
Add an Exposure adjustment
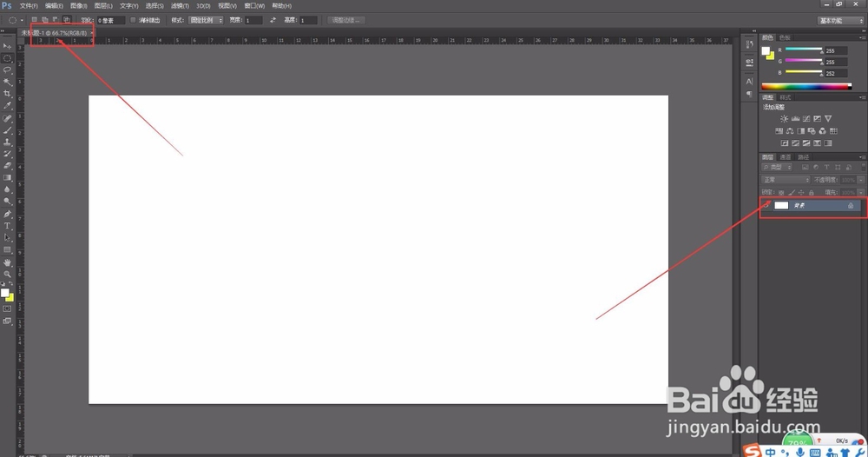coord(817,118)
